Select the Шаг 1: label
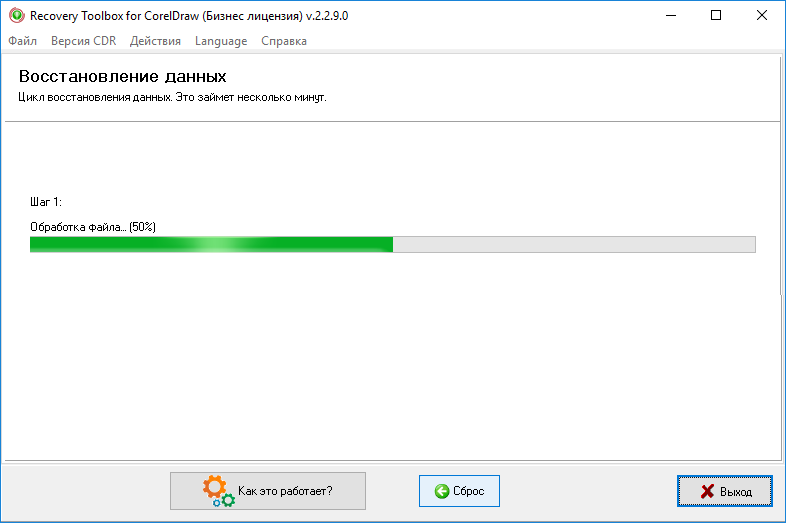 coord(46,202)
